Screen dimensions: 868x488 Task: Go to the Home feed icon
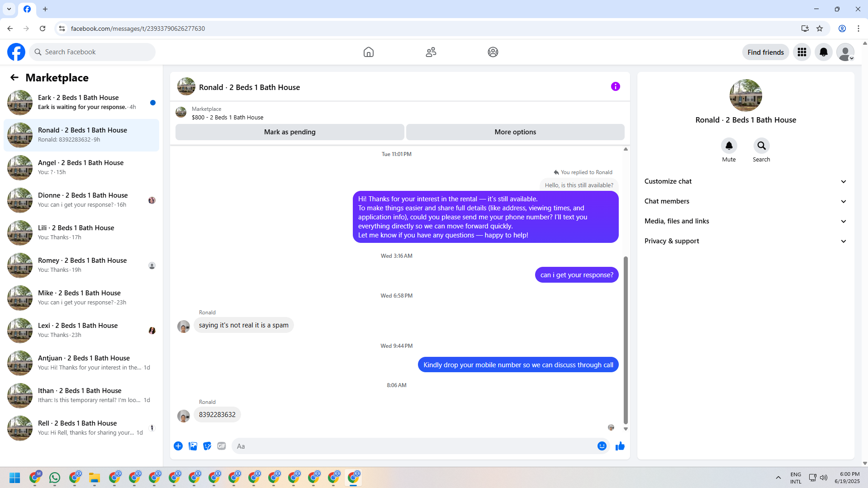click(x=369, y=52)
